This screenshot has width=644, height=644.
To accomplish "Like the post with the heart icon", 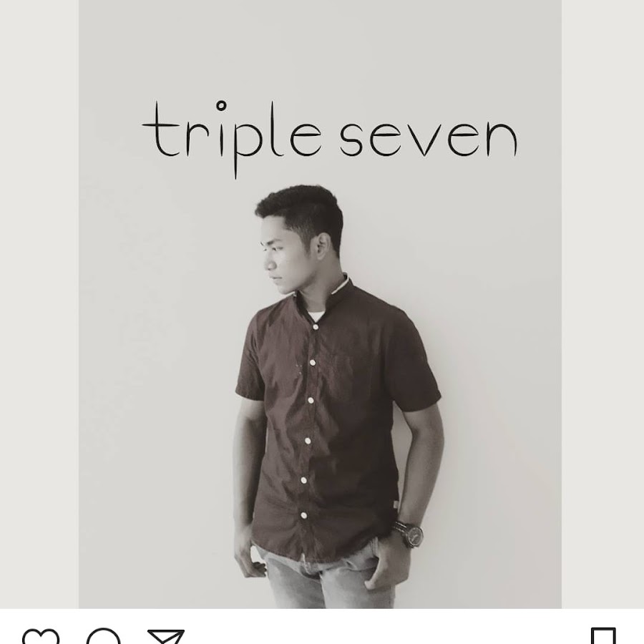I will [41, 637].
